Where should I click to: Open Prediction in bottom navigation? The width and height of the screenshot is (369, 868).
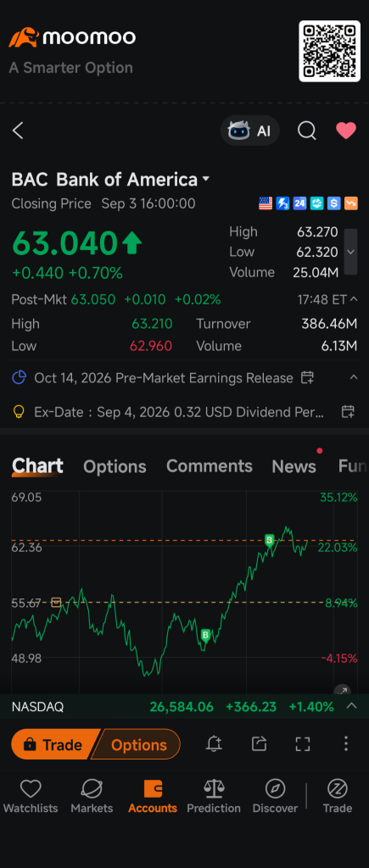pyautogui.click(x=214, y=797)
